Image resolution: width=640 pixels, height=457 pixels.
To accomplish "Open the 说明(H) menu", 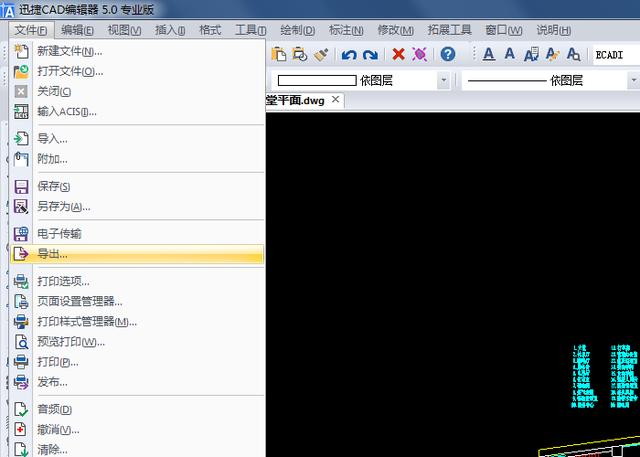I will (x=553, y=30).
